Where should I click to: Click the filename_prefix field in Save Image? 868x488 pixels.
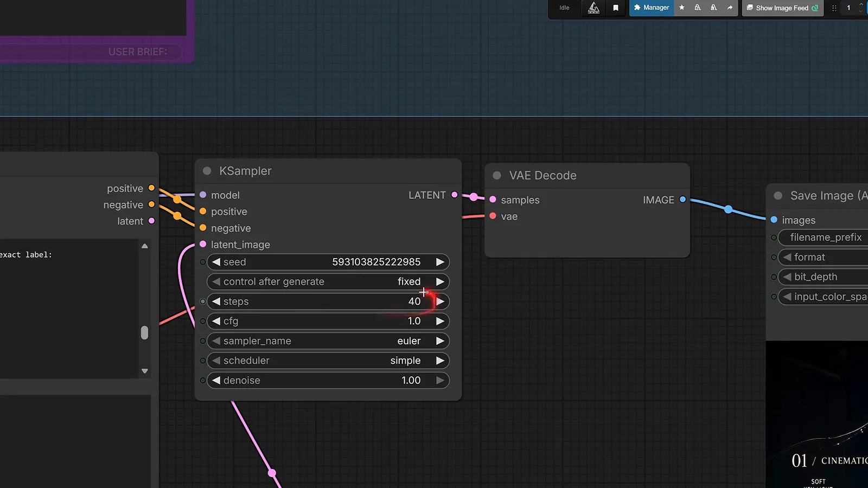tap(823, 237)
